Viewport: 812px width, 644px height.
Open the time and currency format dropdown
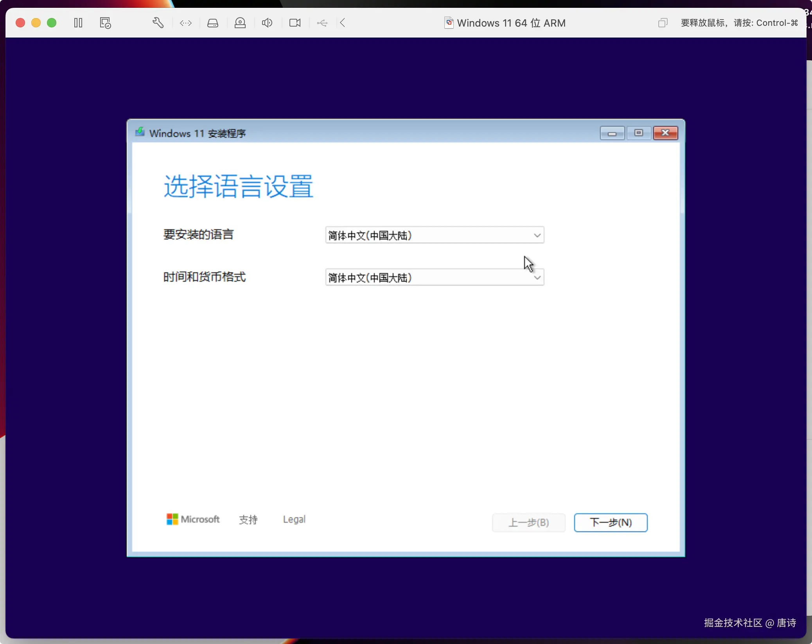click(x=435, y=277)
